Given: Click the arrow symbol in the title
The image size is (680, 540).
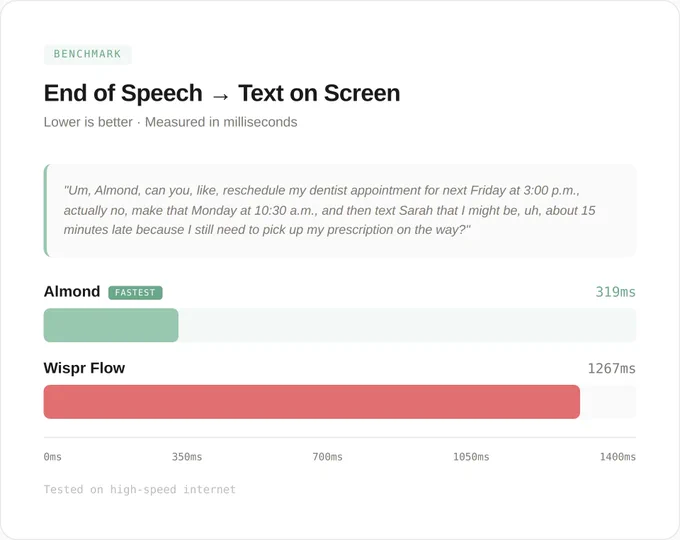Looking at the screenshot, I should tap(220, 96).
